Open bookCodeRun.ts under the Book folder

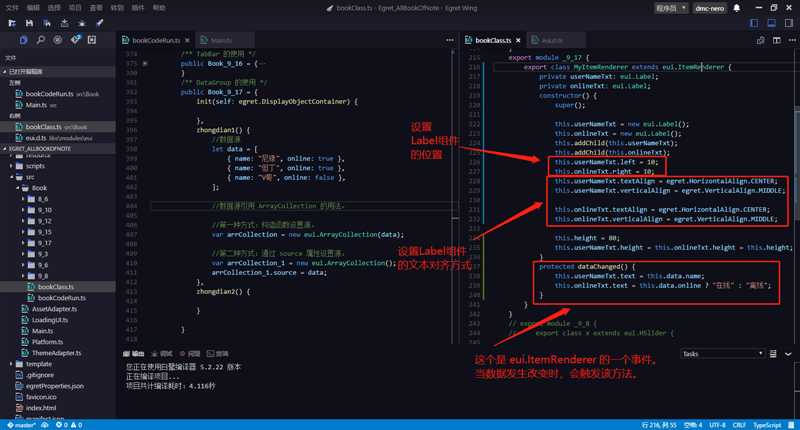click(x=61, y=298)
